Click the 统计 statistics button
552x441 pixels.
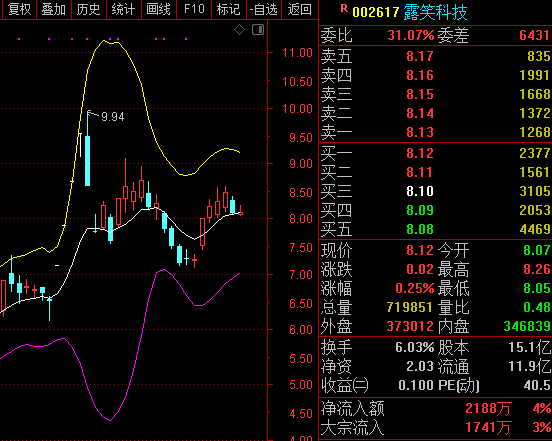click(123, 10)
